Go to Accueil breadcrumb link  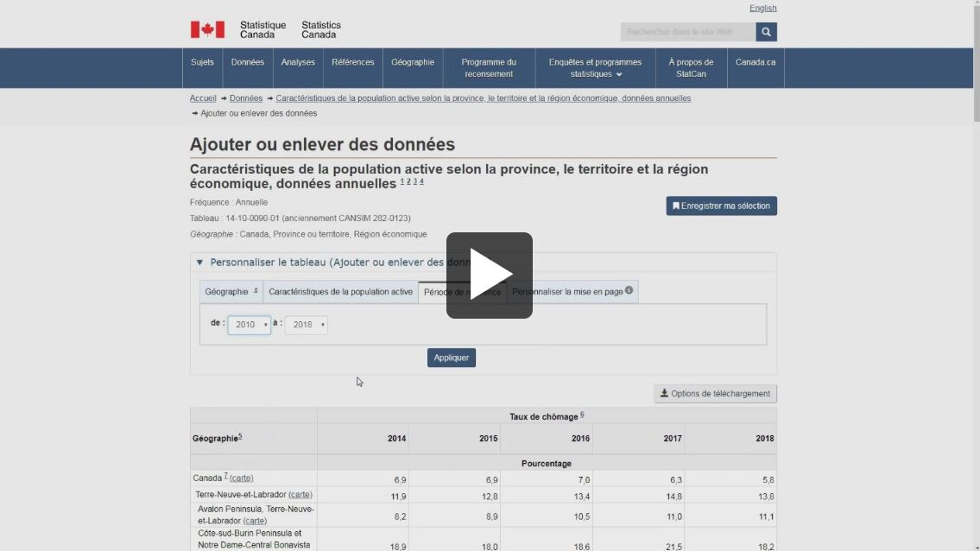(203, 98)
